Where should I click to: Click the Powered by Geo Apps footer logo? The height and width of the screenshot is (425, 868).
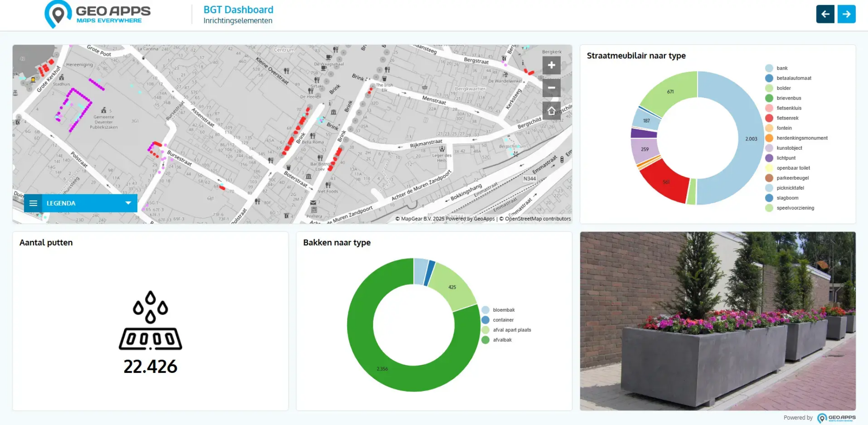click(836, 418)
